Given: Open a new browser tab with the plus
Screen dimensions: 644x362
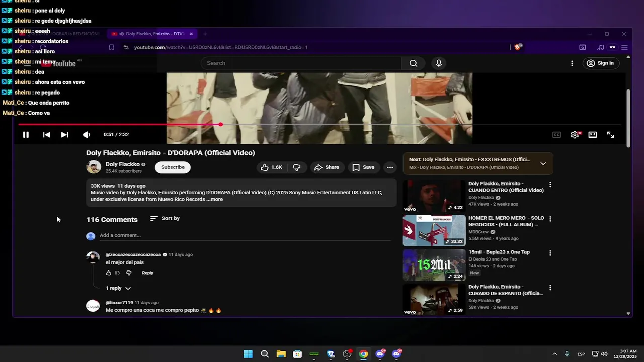Looking at the screenshot, I should [x=205, y=34].
